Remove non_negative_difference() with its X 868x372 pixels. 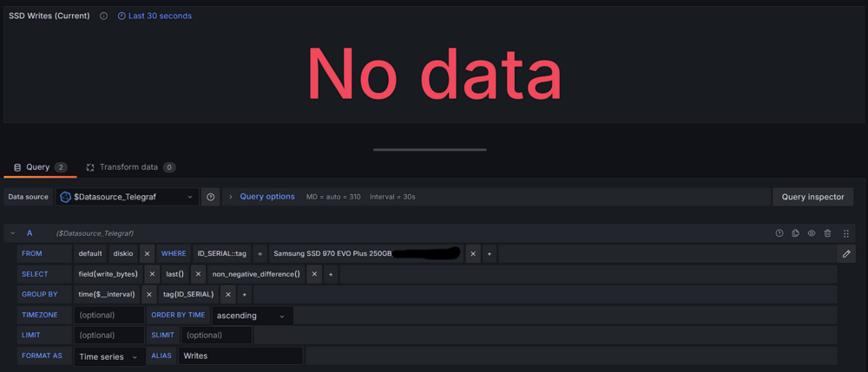[x=314, y=274]
